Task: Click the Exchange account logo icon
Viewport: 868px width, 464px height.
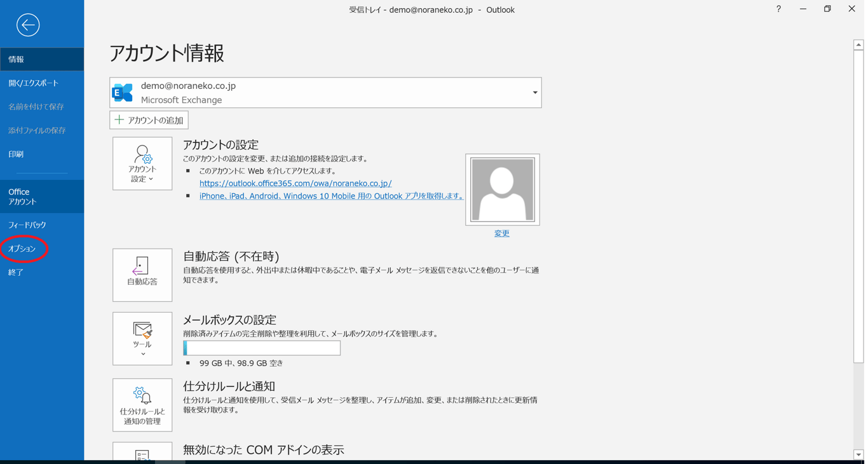Action: coord(123,93)
